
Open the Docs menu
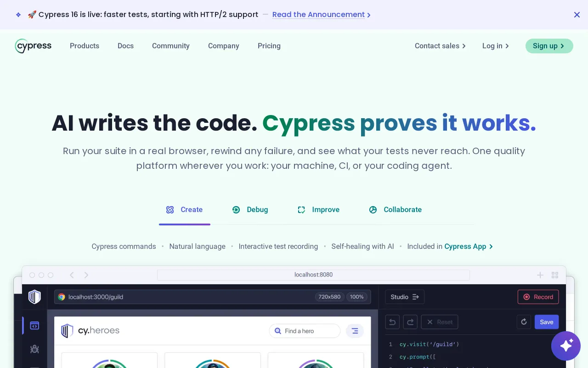coord(125,46)
